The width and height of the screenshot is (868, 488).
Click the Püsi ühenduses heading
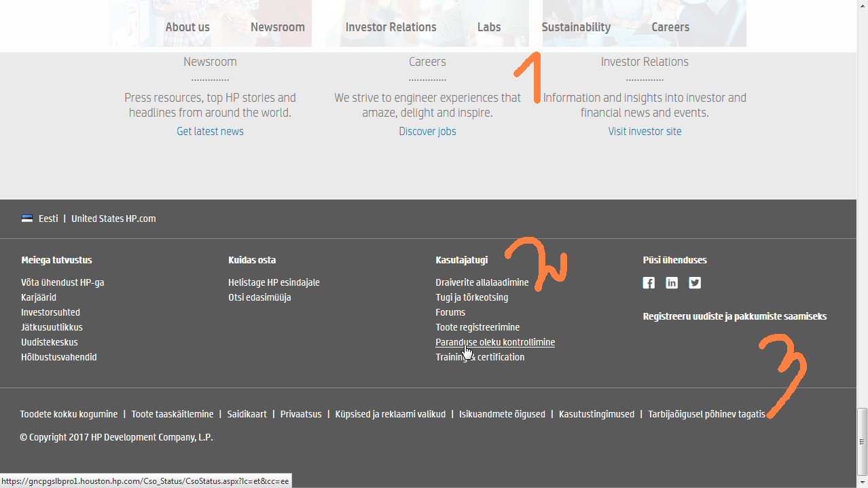(x=674, y=260)
